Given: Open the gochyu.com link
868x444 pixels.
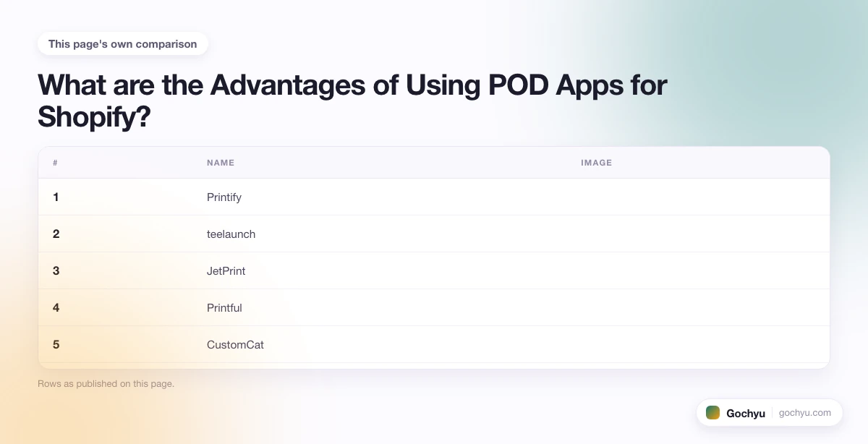Looking at the screenshot, I should click(805, 413).
